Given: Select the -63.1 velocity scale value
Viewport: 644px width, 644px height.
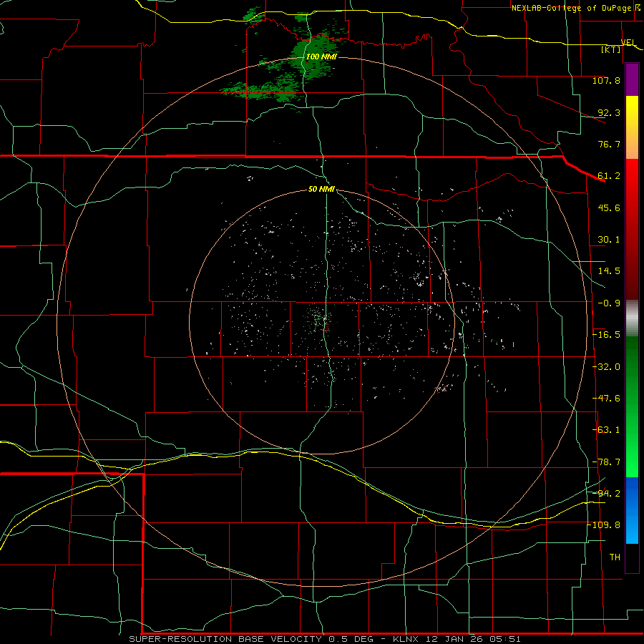Looking at the screenshot, I should coord(607,430).
